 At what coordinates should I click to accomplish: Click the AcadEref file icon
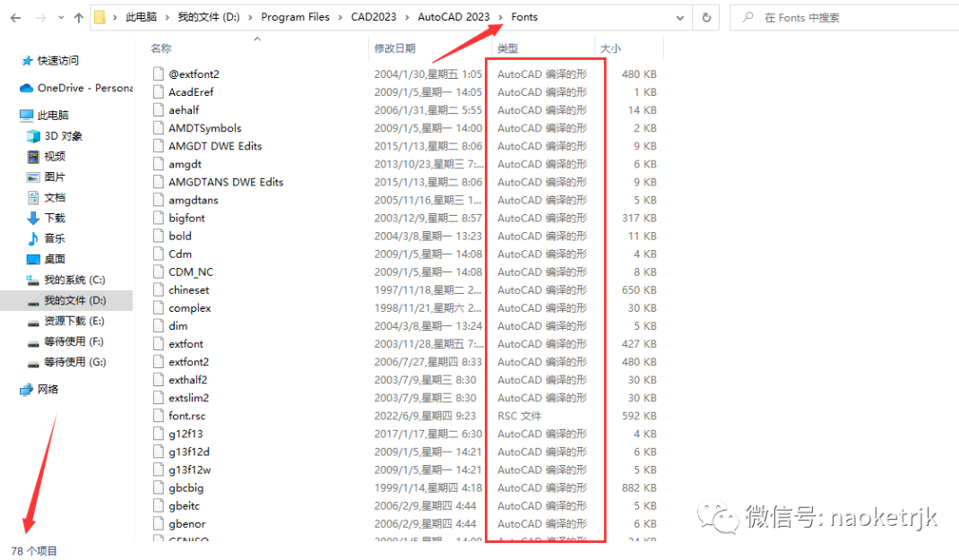(159, 91)
